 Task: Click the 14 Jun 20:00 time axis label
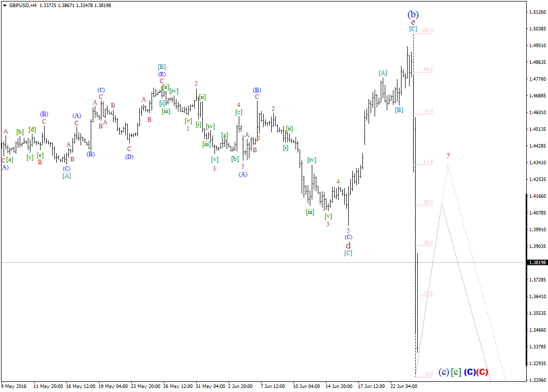[339, 386]
